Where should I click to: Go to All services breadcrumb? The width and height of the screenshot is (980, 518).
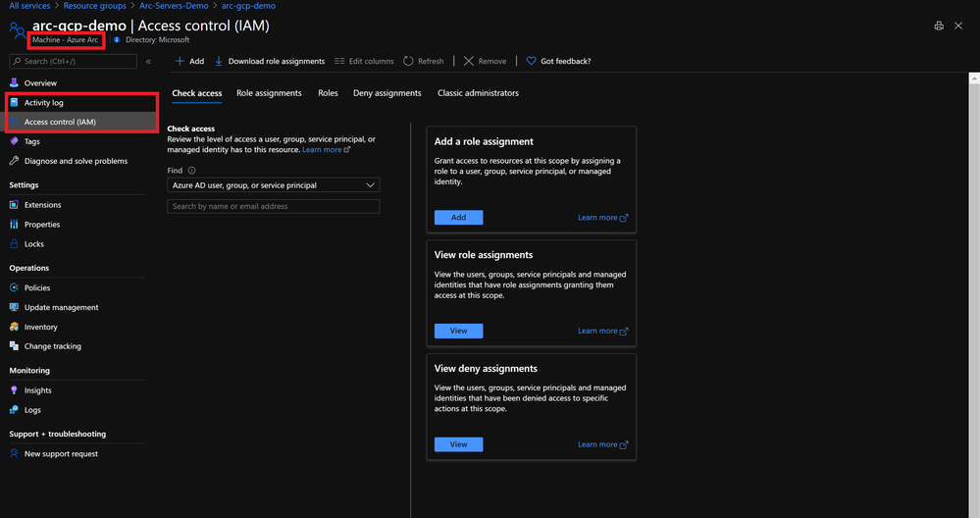[29, 6]
